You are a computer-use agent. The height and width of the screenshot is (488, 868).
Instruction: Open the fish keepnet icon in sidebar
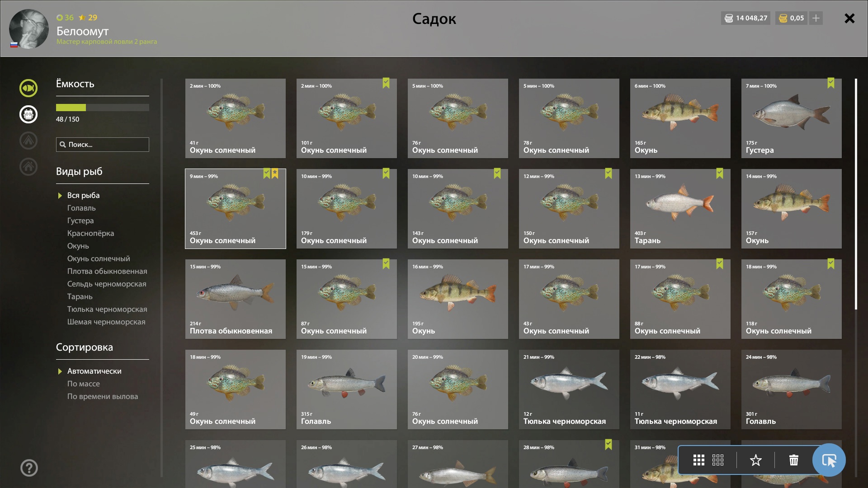(28, 88)
